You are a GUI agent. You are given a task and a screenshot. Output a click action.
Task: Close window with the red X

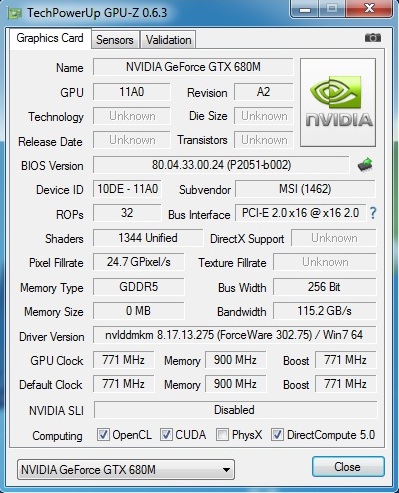pos(369,8)
